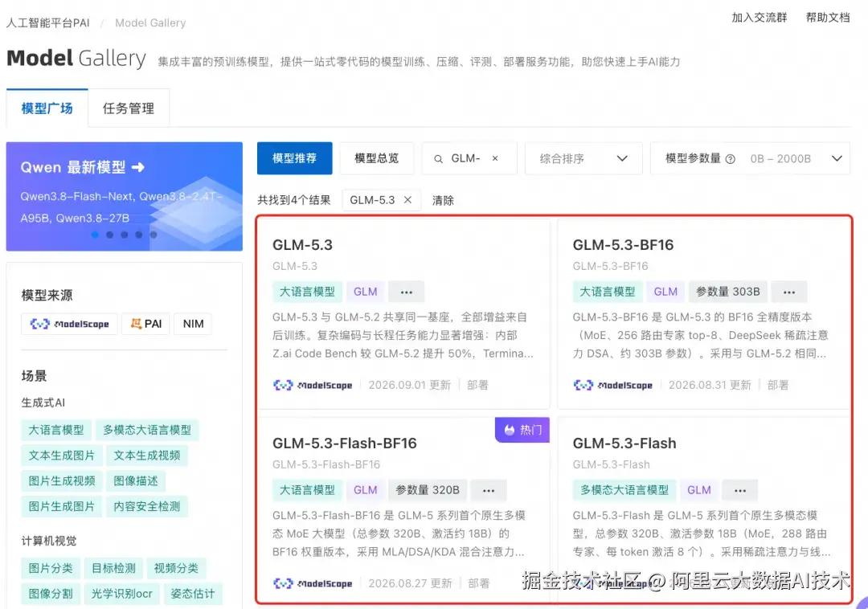Screen dimensions: 868x609
Task: Switch to 模型广场 tab
Action: point(47,108)
